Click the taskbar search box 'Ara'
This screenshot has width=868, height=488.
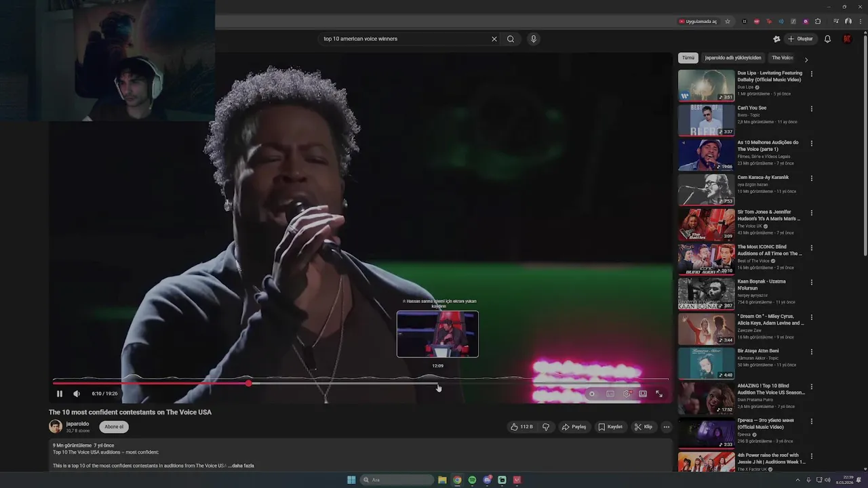(397, 480)
